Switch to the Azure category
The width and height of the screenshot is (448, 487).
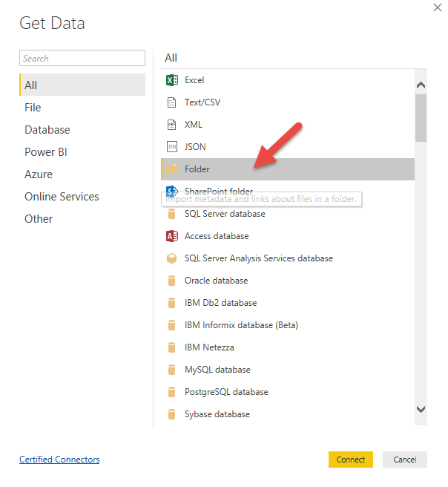(x=39, y=174)
